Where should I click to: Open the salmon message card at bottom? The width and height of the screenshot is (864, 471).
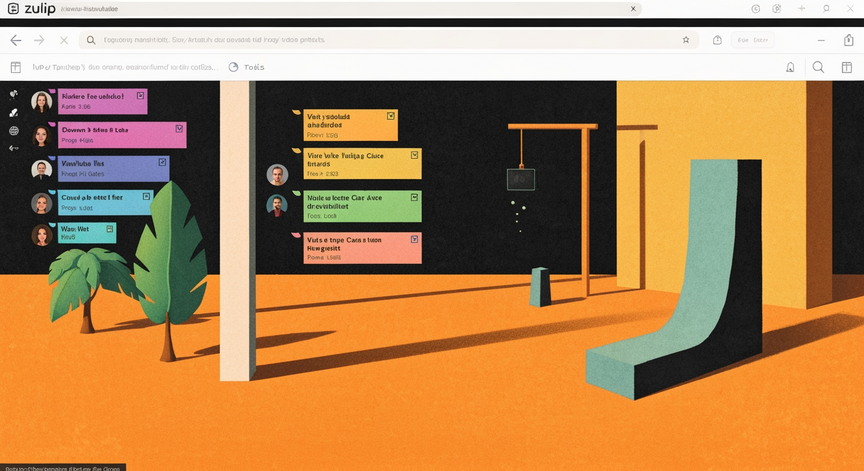362,248
